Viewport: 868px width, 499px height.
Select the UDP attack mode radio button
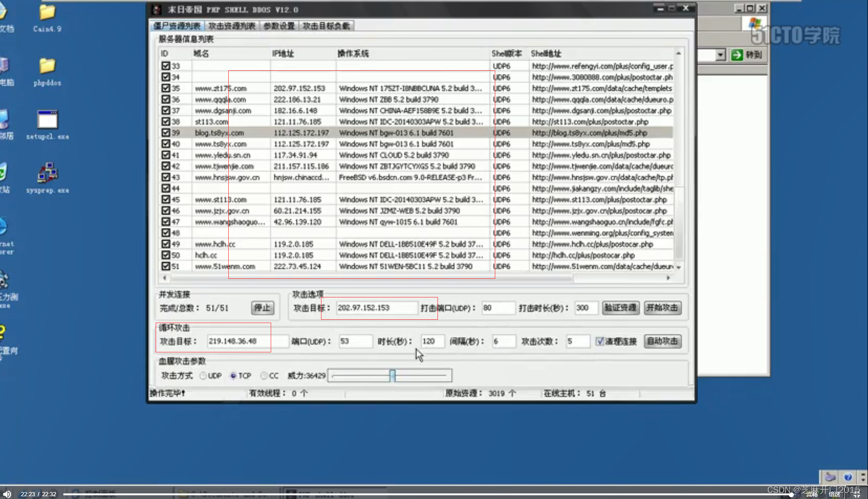click(203, 376)
